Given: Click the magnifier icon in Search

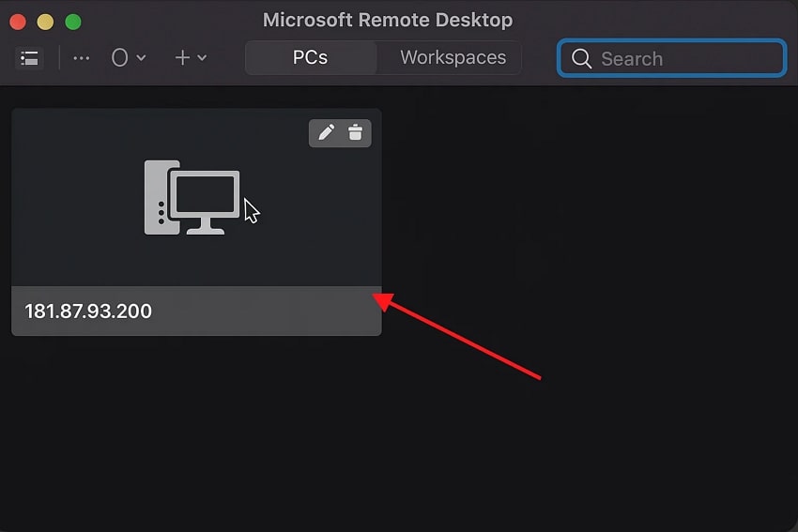Looking at the screenshot, I should pyautogui.click(x=581, y=58).
